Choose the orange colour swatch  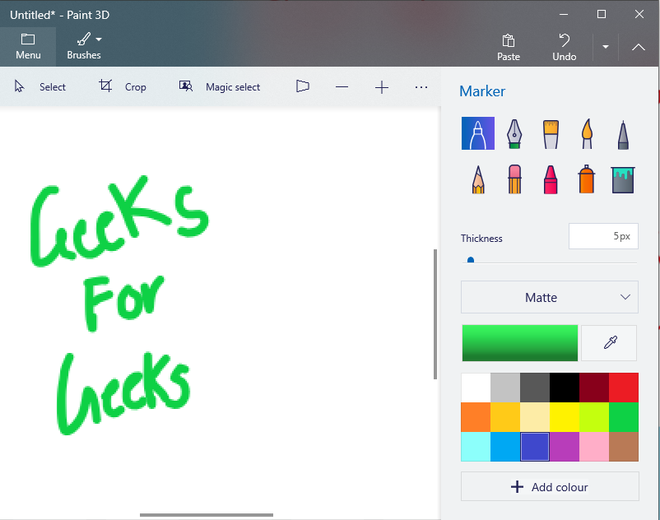coord(476,417)
